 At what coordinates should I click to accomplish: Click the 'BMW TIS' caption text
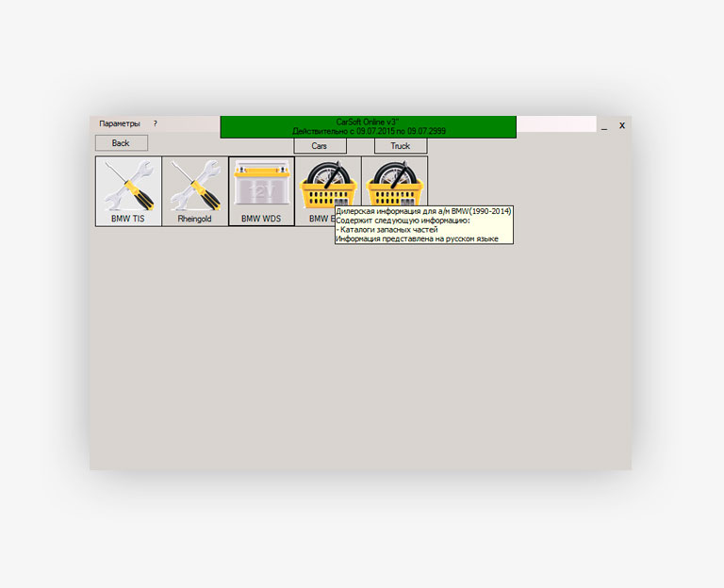point(128,219)
